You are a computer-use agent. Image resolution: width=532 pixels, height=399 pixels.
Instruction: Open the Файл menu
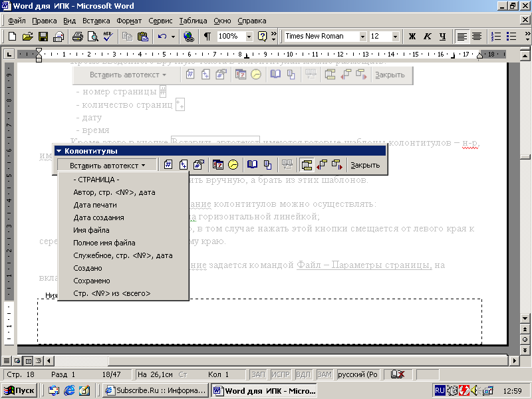pyautogui.click(x=17, y=21)
